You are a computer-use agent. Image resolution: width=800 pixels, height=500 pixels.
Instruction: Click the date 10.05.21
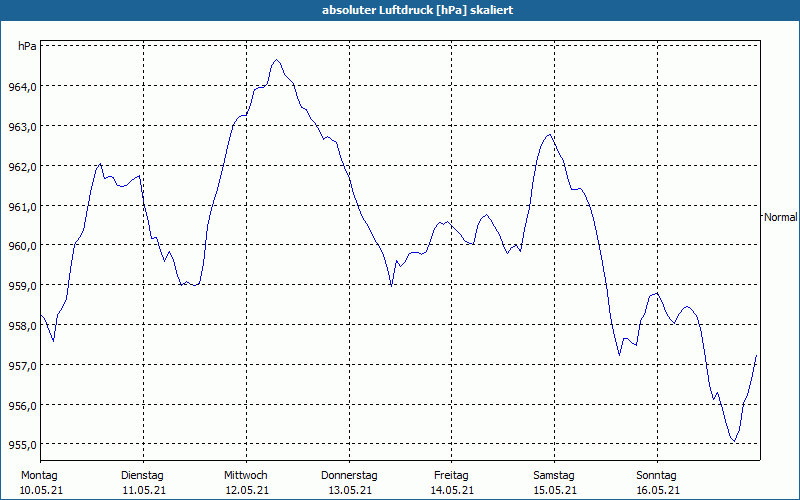tap(42, 491)
